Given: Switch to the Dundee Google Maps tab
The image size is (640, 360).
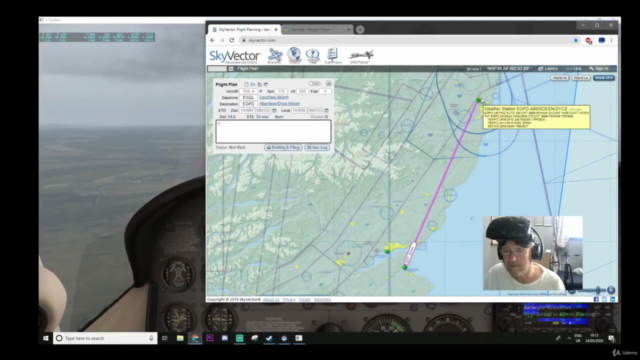Looking at the screenshot, I should (x=317, y=29).
